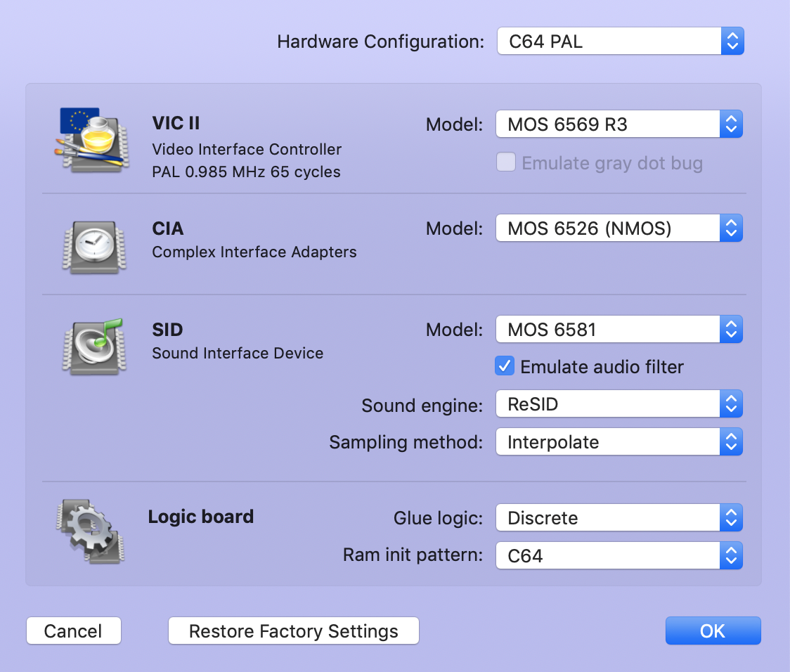Click the Cancel button
The height and width of the screenshot is (672, 790).
click(x=74, y=631)
